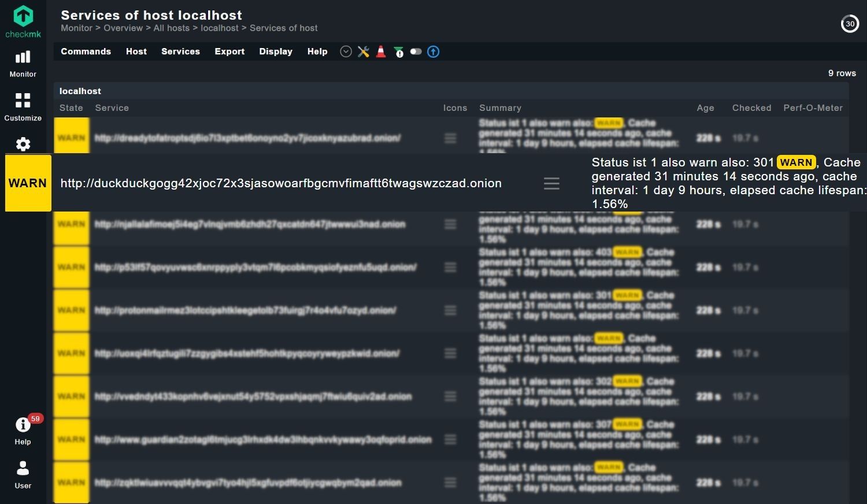The width and height of the screenshot is (867, 504).
Task: Open the Display menu
Action: pos(276,51)
